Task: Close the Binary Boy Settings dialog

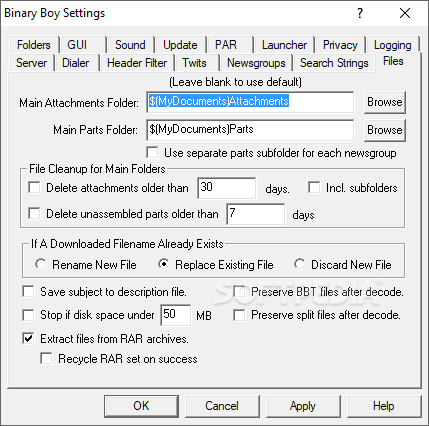Action: 405,13
